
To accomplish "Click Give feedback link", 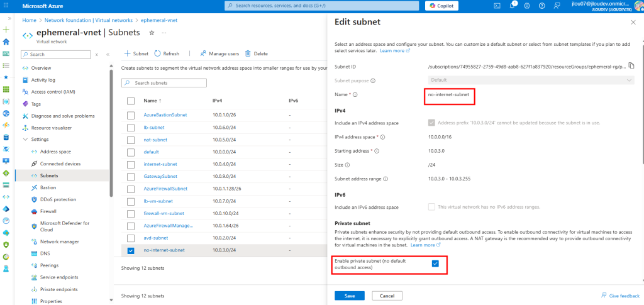I will click(620, 295).
